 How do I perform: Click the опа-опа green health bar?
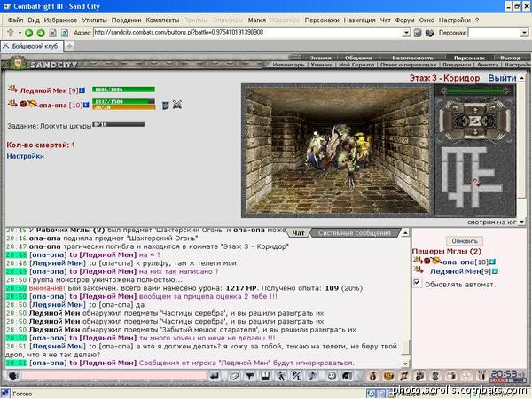coord(123,101)
